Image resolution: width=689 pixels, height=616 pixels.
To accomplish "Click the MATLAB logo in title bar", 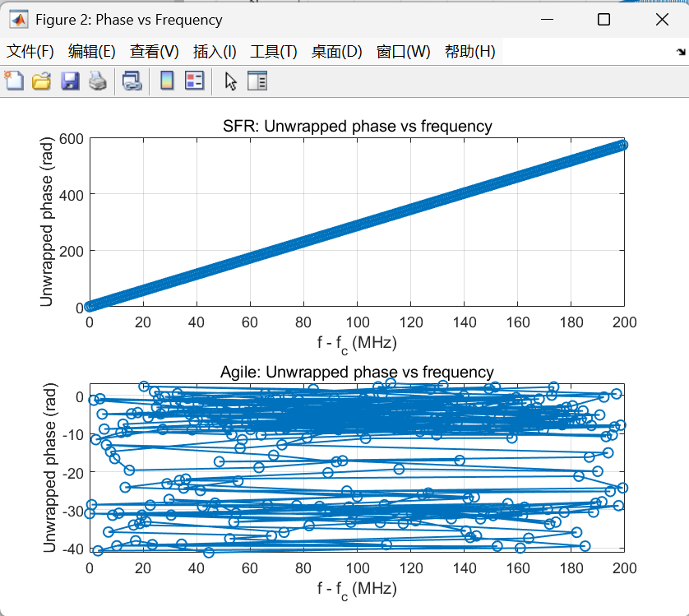I will 18,20.
